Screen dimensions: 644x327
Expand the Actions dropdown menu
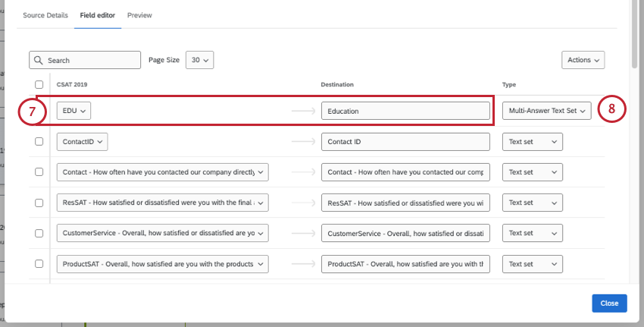click(x=583, y=60)
